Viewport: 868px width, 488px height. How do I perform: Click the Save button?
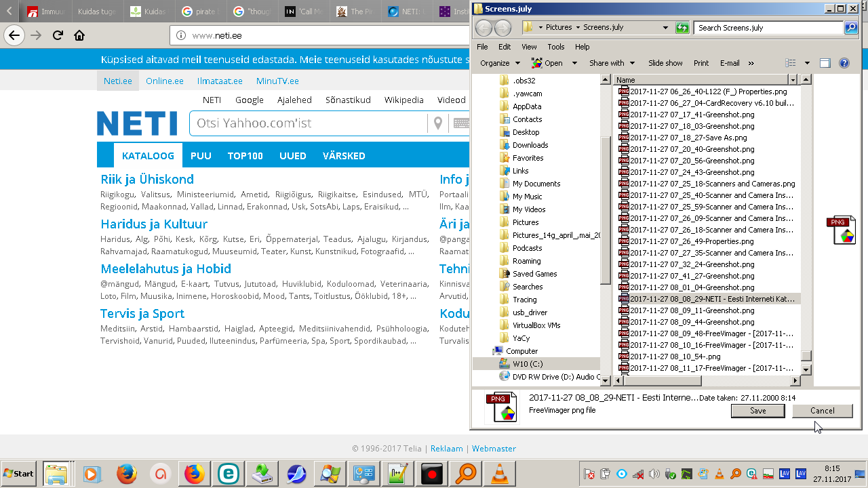[757, 411]
